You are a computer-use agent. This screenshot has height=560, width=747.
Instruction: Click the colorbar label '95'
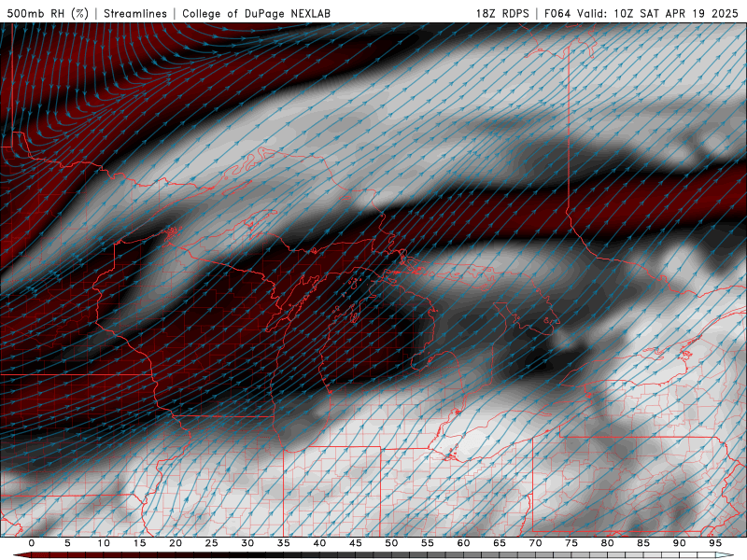pyautogui.click(x=715, y=543)
